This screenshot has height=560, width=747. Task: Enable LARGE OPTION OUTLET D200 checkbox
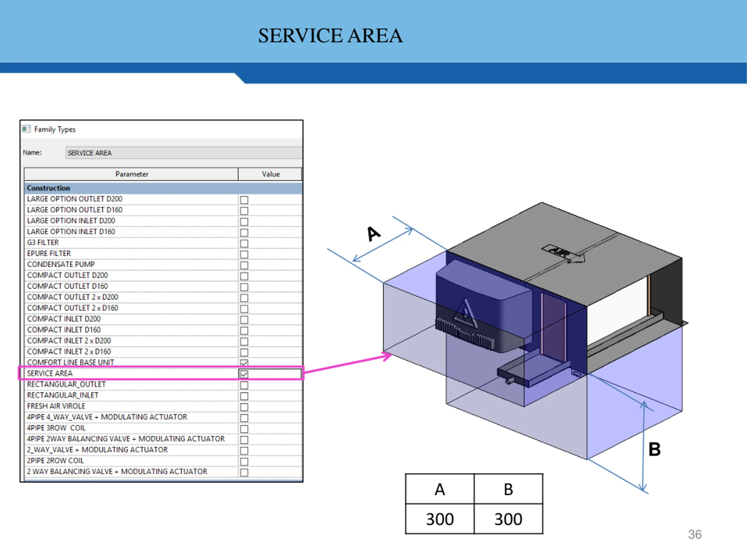244,200
